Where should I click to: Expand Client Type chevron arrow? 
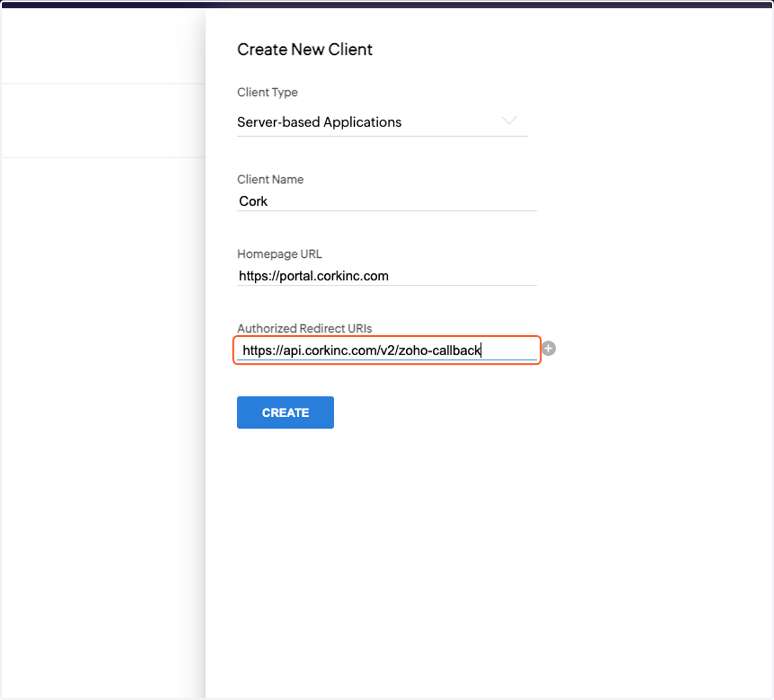(x=509, y=121)
